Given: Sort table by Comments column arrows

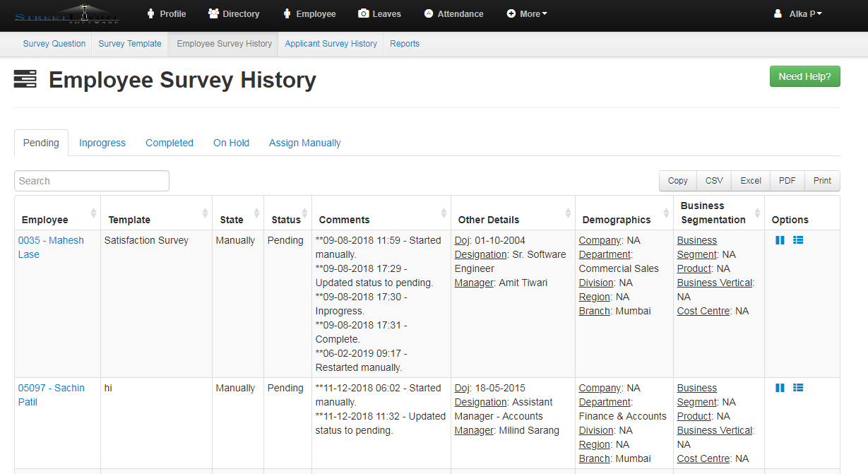Looking at the screenshot, I should click(444, 213).
